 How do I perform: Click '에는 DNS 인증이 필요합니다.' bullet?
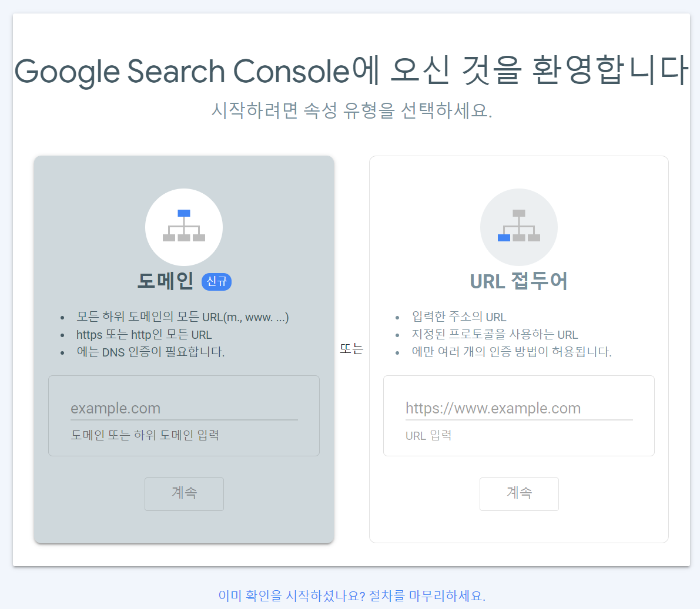pos(150,352)
